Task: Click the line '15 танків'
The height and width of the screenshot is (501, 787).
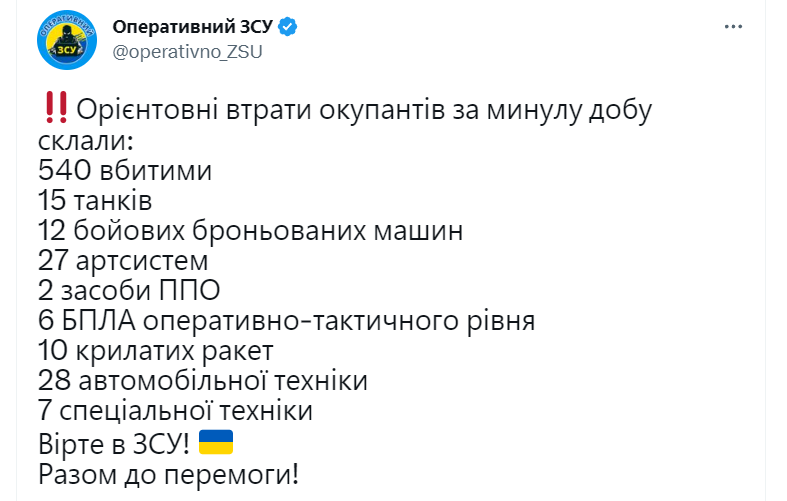Action: [x=95, y=200]
